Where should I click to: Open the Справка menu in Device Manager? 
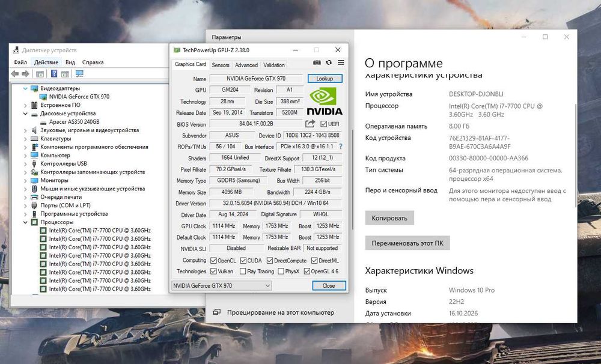93,62
